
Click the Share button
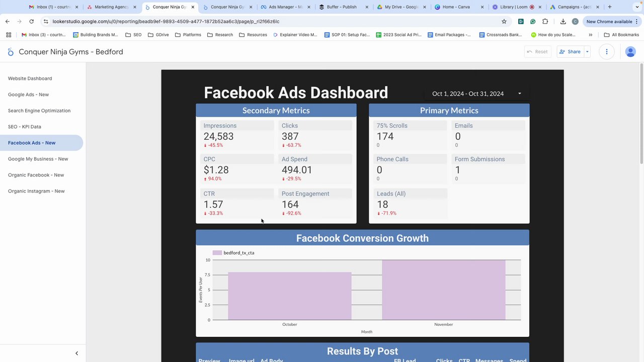[570, 52]
